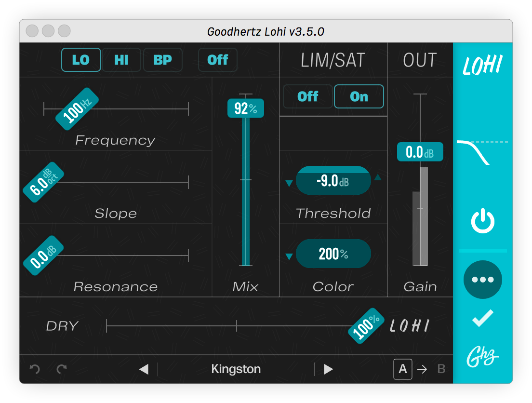Click the 100% Dry/Lohi blend handle

[366, 326]
